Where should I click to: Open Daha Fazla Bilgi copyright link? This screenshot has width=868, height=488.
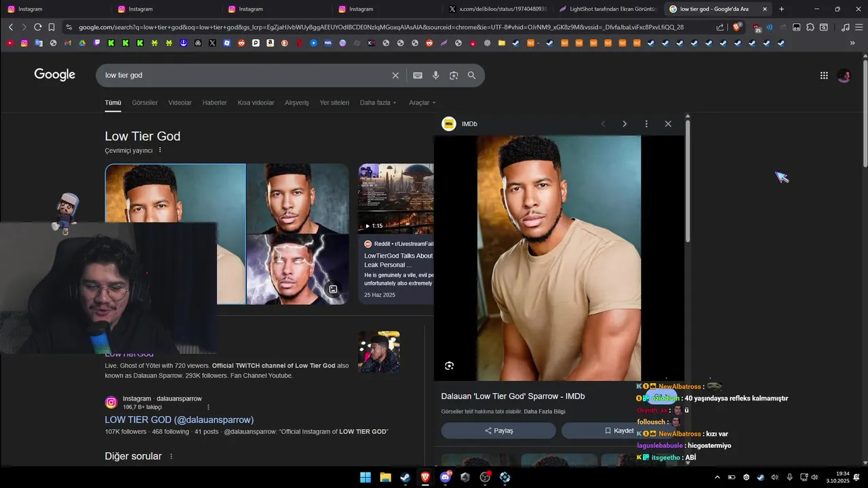pos(545,411)
